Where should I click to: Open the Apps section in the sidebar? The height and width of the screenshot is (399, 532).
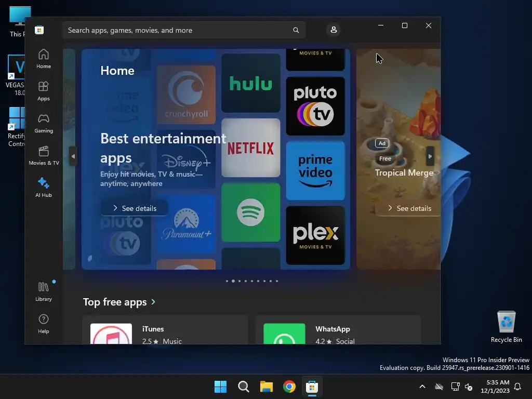pyautogui.click(x=44, y=91)
